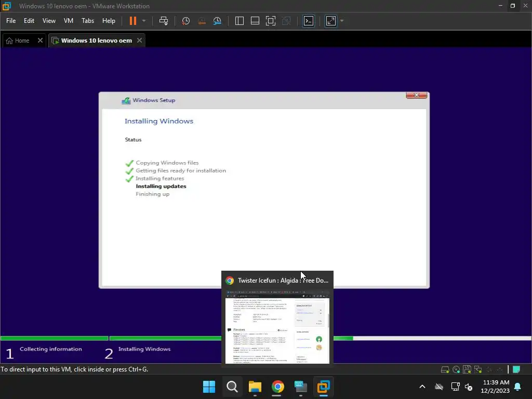Revert to snapshot toolbar icon
Screen dimensions: 532x399
(x=202, y=21)
